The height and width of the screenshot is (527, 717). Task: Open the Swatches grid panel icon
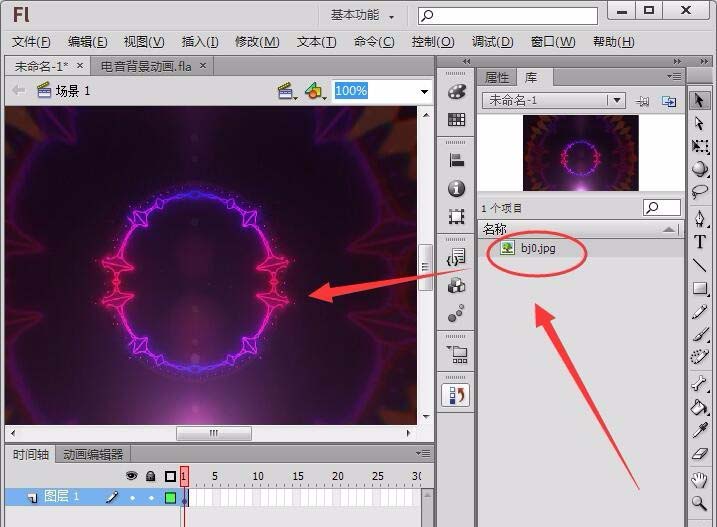456,120
